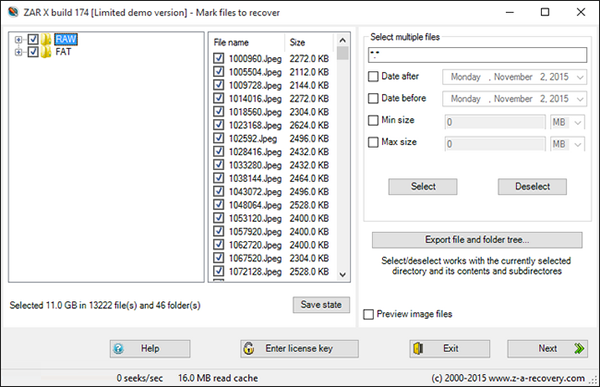Click the green double-arrow icon on Next
Image resolution: width=600 pixels, height=387 pixels.
pos(579,348)
